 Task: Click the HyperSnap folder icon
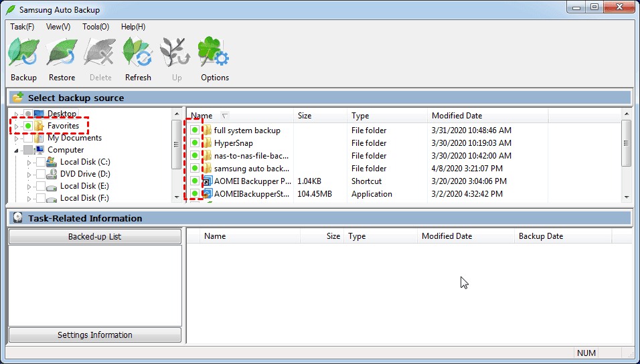(x=208, y=143)
